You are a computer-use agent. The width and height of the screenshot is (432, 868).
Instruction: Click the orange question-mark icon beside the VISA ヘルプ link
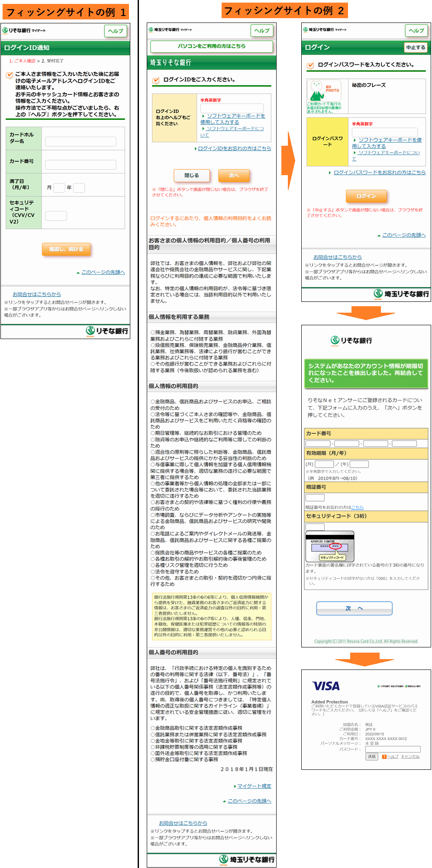384,756
